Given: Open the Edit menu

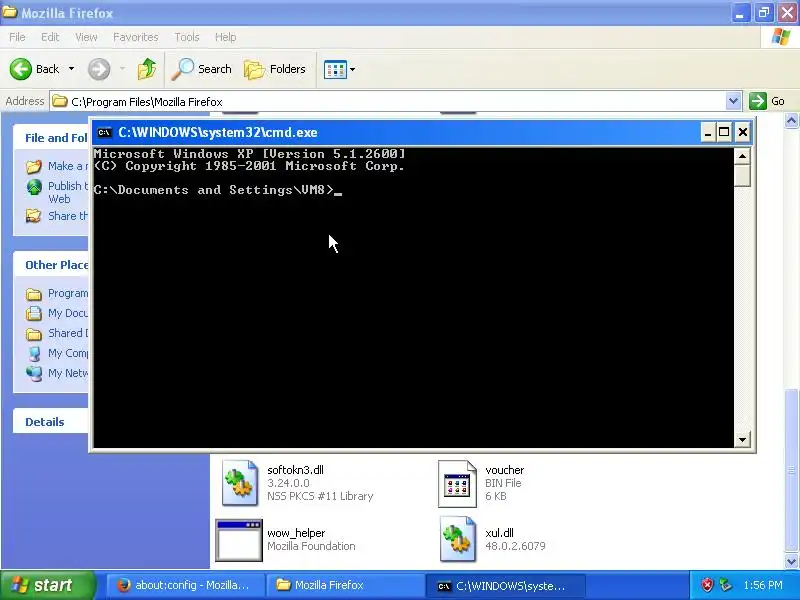Looking at the screenshot, I should (50, 37).
